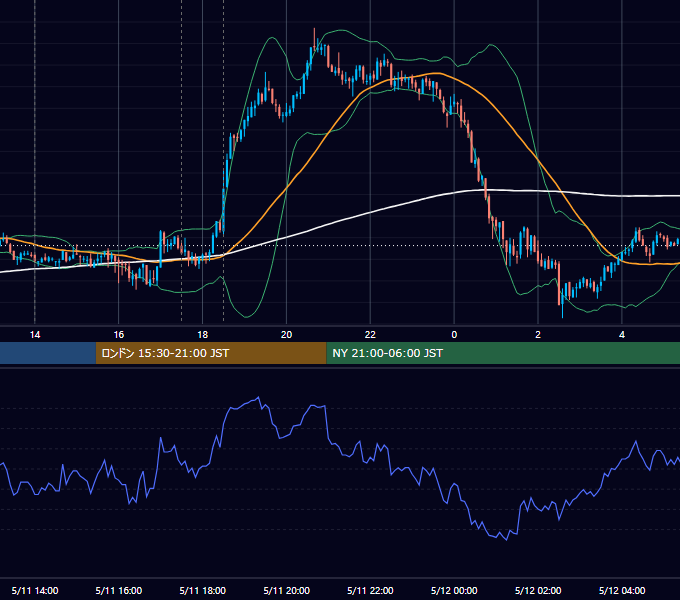Click the 5/11 18:00 label on the lower axis

(203, 590)
